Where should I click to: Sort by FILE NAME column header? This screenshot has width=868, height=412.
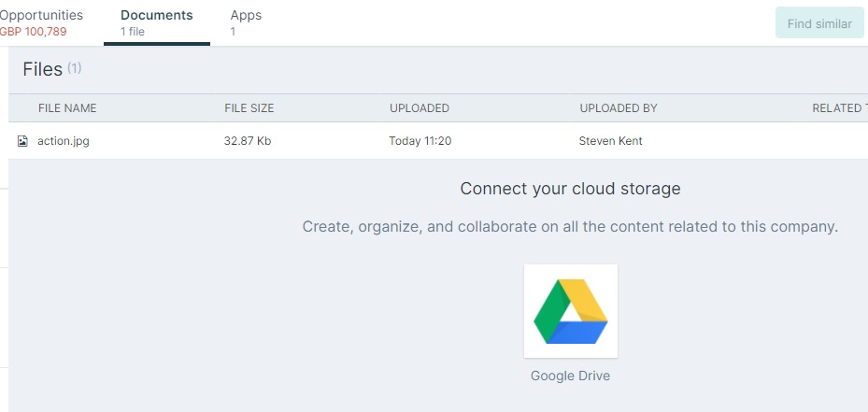click(x=67, y=108)
